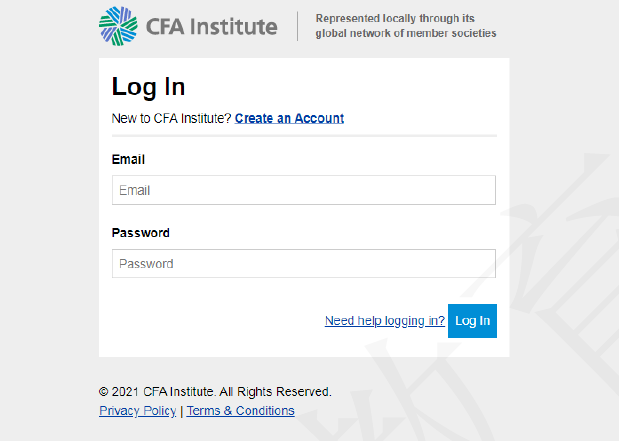Viewport: 619px width, 441px height.
Task: Click the 2021 copyright notice text
Action: click(215, 392)
